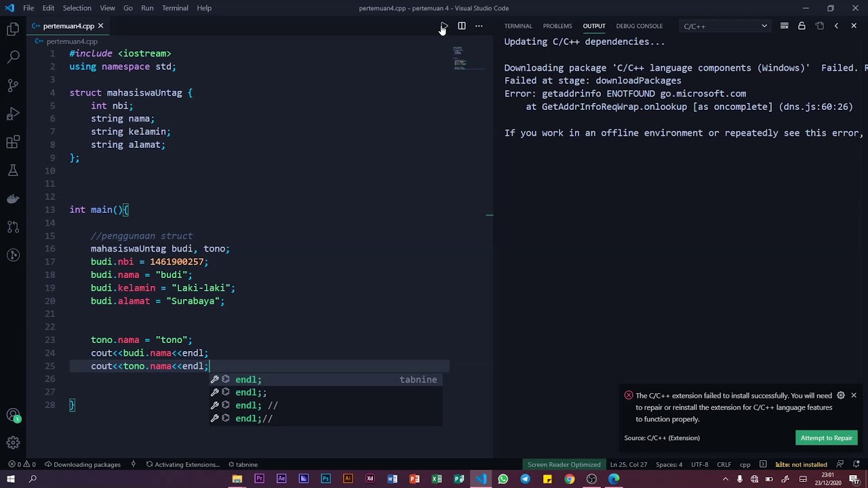Screen dimensions: 868x488
Task: Select the 'endl; //' autocomplete suggestion
Action: 325,405
